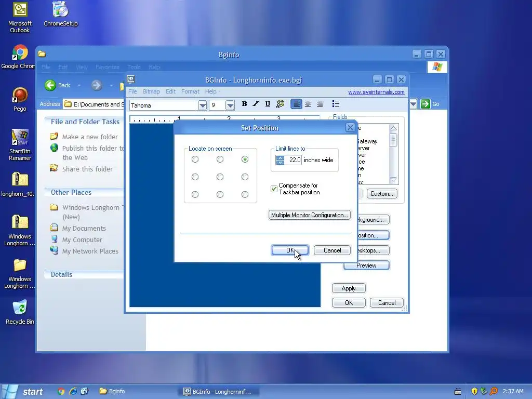Open Forward button history dropdown arrow

point(111,86)
